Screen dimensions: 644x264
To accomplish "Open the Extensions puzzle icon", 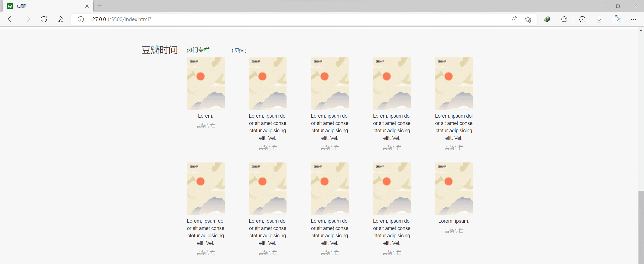I will pos(564,19).
